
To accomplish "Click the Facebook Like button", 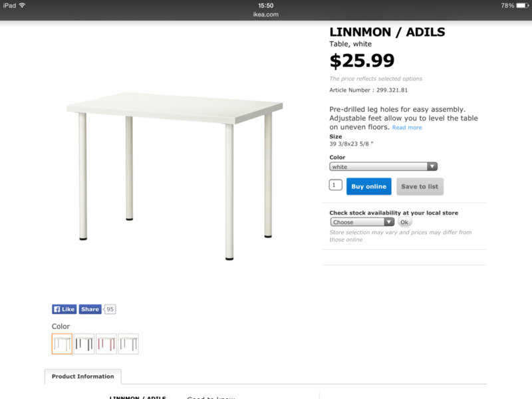I will pyautogui.click(x=65, y=309).
